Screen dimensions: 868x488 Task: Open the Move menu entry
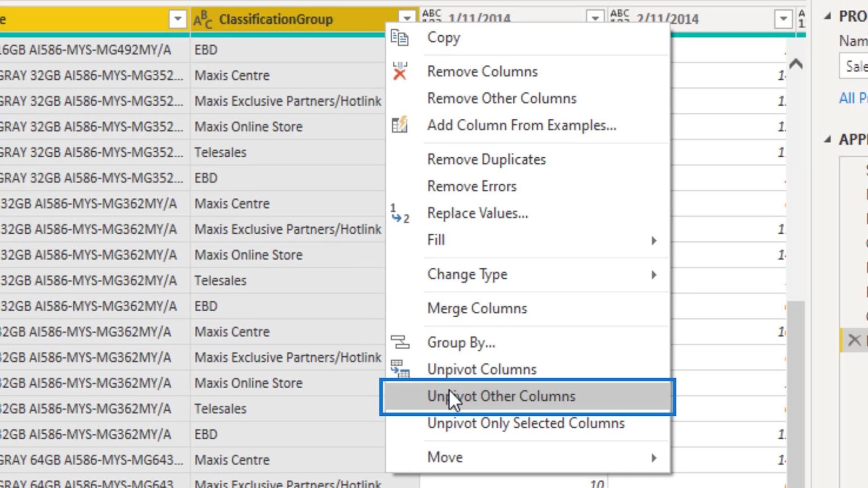[x=528, y=457]
